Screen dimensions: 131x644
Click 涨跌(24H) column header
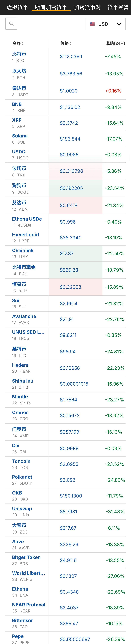[x=115, y=43]
